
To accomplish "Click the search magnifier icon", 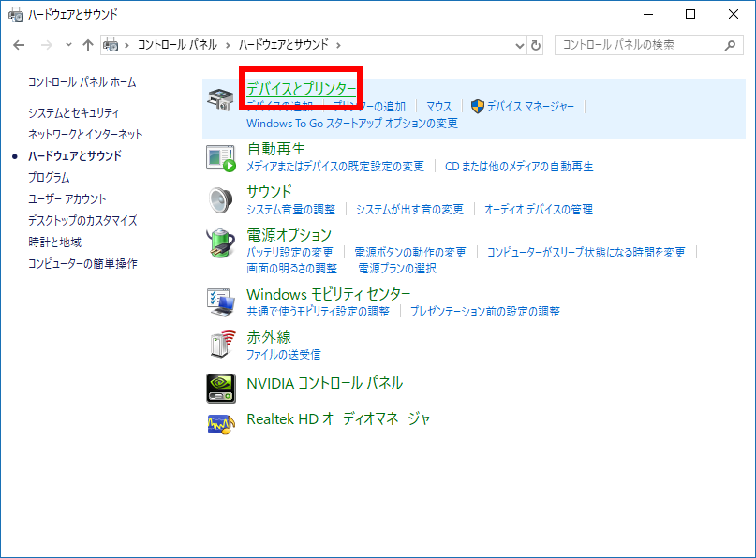I will point(730,45).
